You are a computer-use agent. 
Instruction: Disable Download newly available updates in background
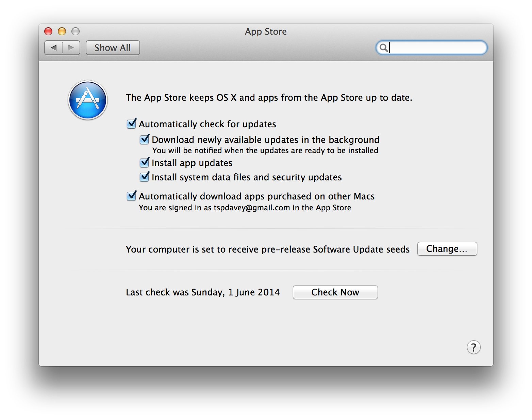(145, 140)
